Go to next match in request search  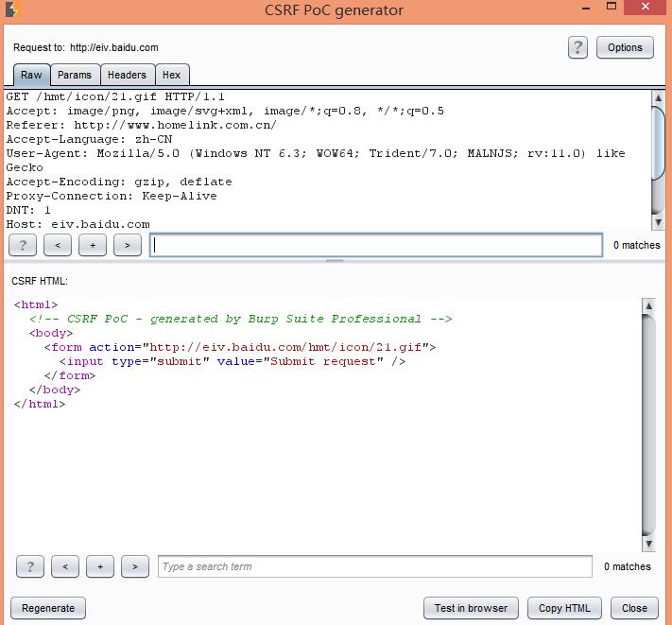pos(128,245)
